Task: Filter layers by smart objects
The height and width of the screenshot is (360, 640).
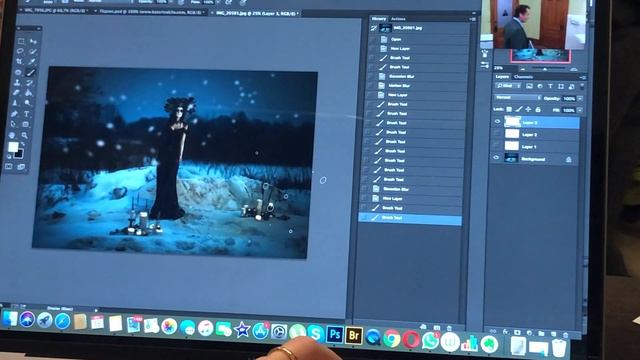Action: tap(571, 87)
